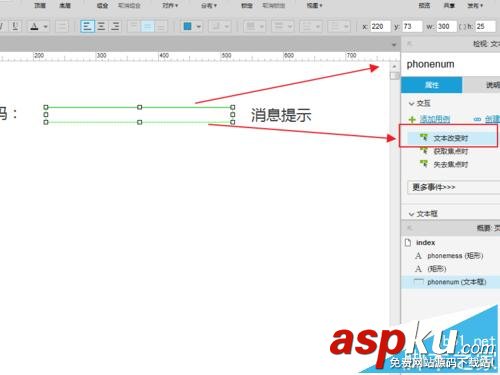
Task: Open fill color dropdown arrow
Action: [198, 27]
